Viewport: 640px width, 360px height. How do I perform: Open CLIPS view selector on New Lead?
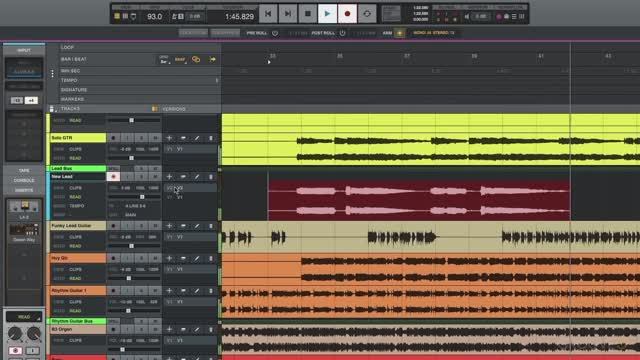(75, 188)
